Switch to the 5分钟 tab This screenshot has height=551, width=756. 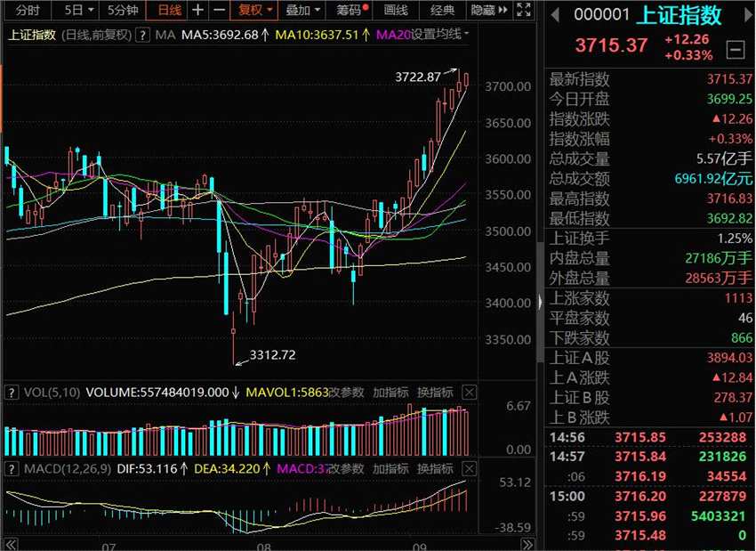pyautogui.click(x=122, y=11)
